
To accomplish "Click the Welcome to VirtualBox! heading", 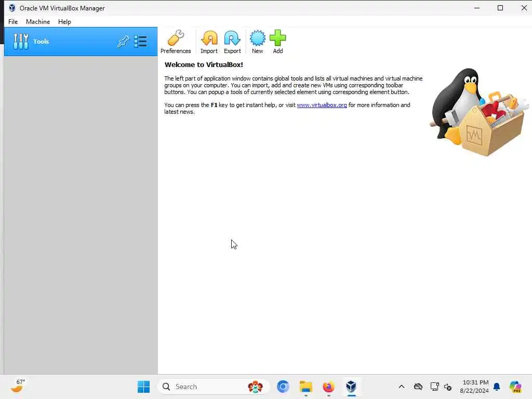I will pyautogui.click(x=204, y=65).
